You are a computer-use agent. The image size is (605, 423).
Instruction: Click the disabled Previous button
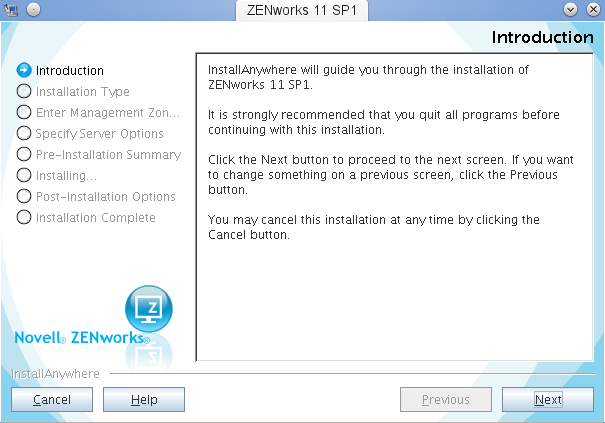[x=445, y=400]
